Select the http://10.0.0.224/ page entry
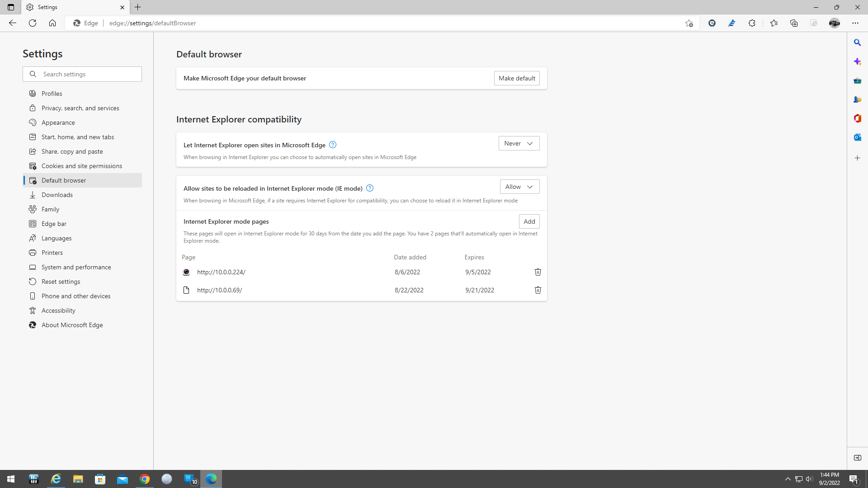Screen dimensions: 868x488 (221, 272)
